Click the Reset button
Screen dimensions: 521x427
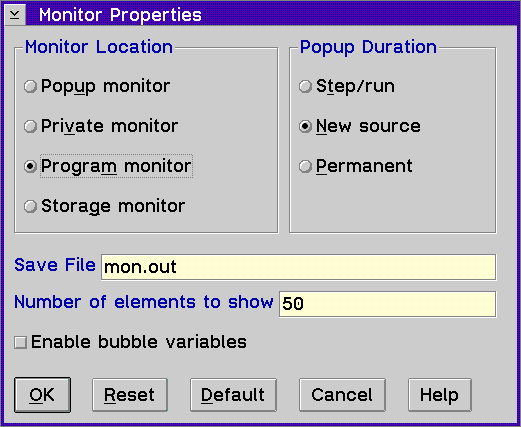tap(130, 395)
